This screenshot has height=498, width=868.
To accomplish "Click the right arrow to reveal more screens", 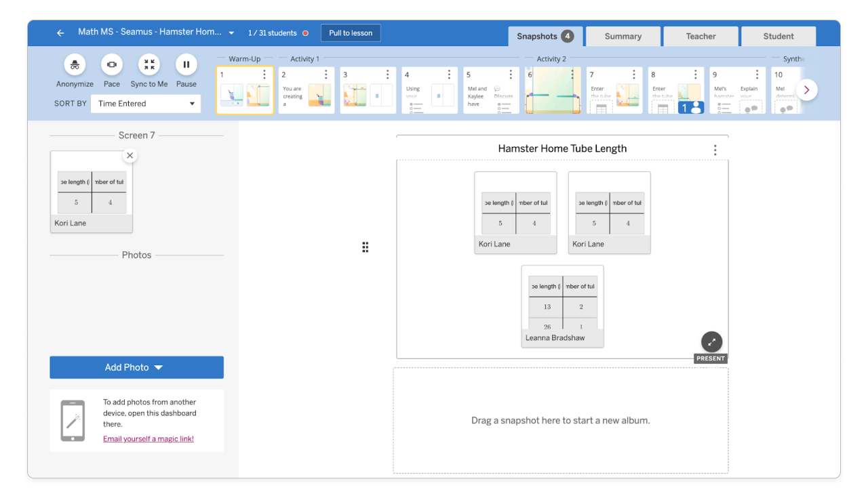I will coord(806,89).
